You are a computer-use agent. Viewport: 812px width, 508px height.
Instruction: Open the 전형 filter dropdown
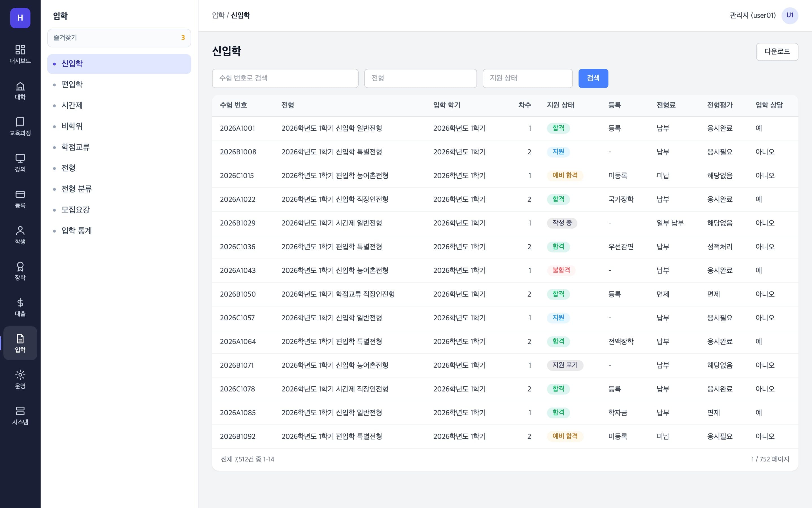click(x=420, y=78)
